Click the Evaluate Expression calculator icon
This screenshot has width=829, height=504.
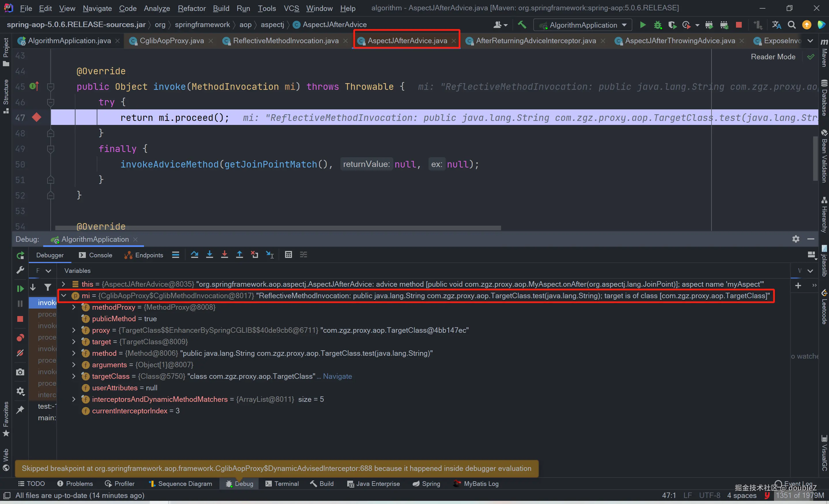click(288, 254)
